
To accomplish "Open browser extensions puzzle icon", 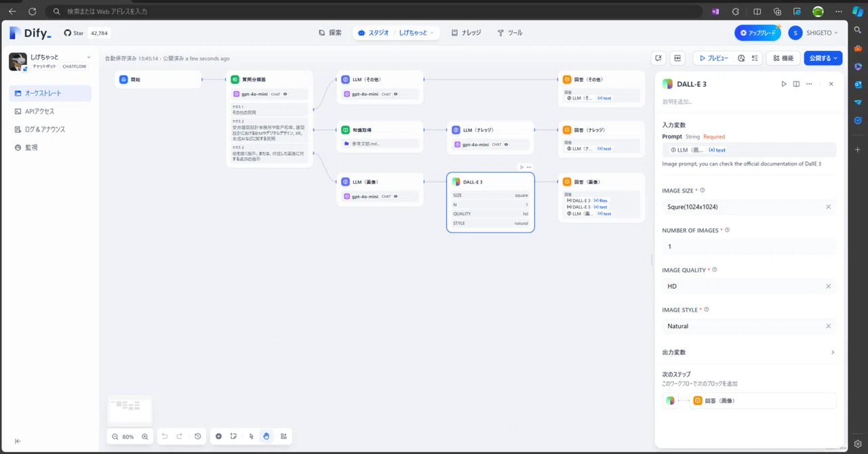I will click(x=735, y=12).
